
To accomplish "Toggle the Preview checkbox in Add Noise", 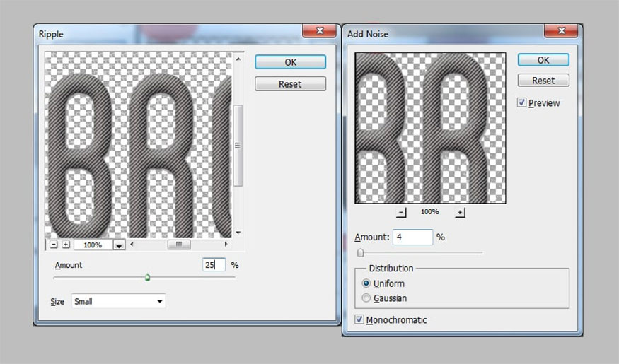I will coord(522,103).
